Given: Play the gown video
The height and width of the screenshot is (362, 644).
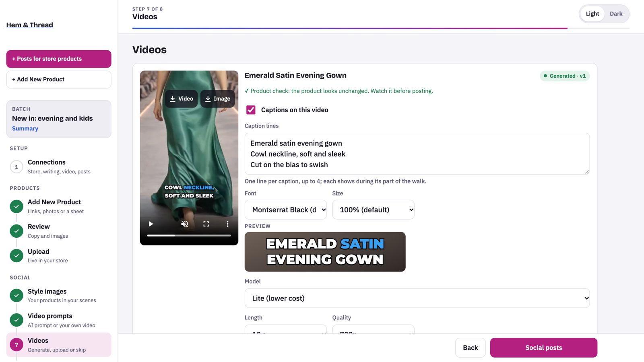Looking at the screenshot, I should [x=151, y=224].
